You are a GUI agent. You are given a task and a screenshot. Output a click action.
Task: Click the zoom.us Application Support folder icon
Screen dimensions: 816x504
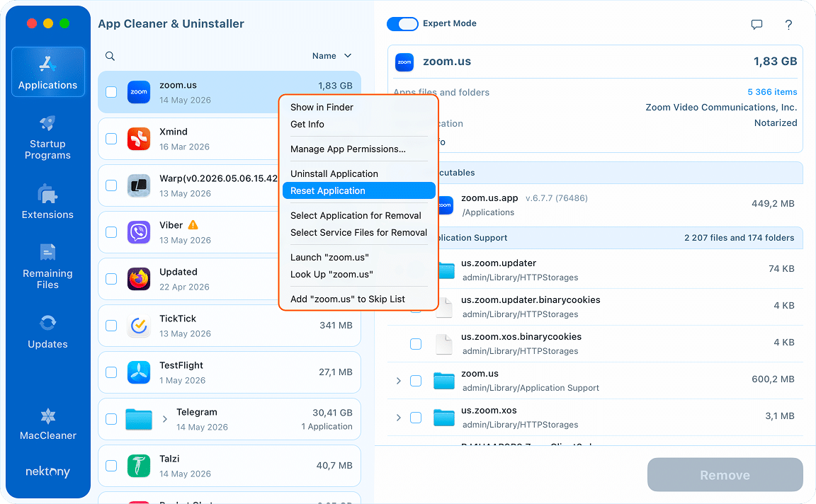pos(444,381)
